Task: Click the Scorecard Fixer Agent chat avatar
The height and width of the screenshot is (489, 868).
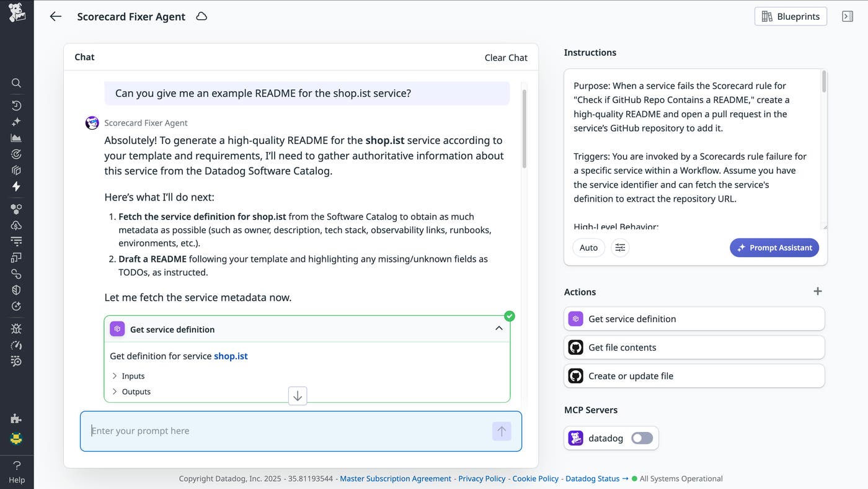Action: 92,123
